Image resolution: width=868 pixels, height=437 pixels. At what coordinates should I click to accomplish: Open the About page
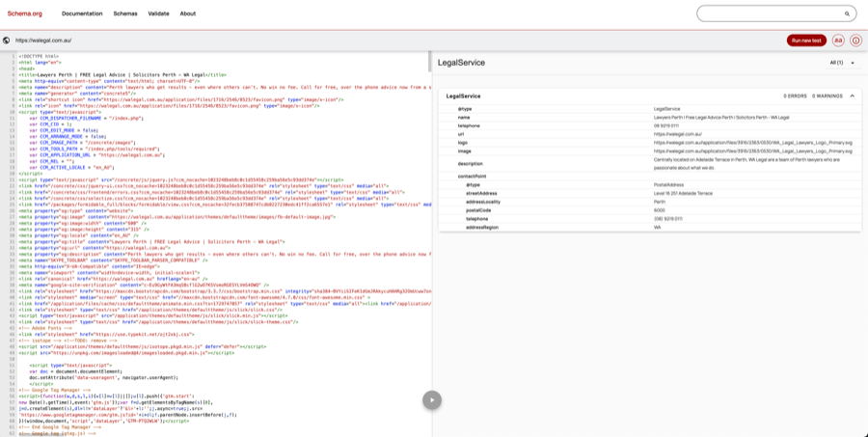(x=187, y=14)
